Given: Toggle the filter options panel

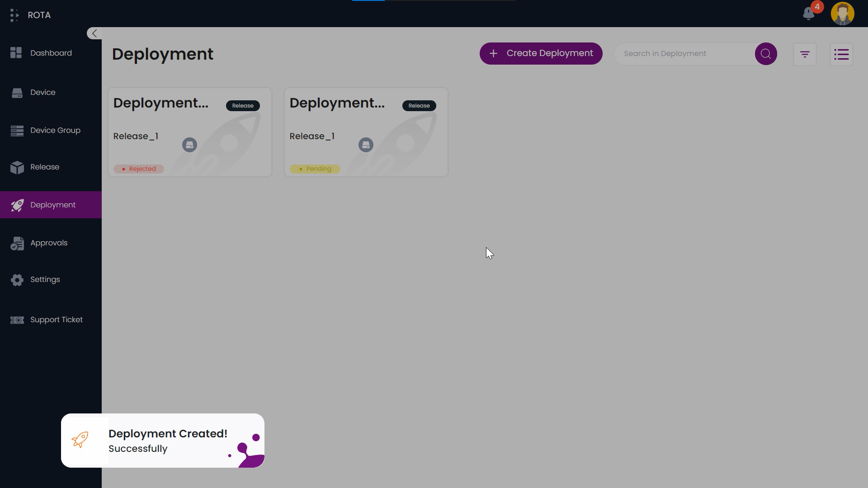Looking at the screenshot, I should tap(805, 54).
